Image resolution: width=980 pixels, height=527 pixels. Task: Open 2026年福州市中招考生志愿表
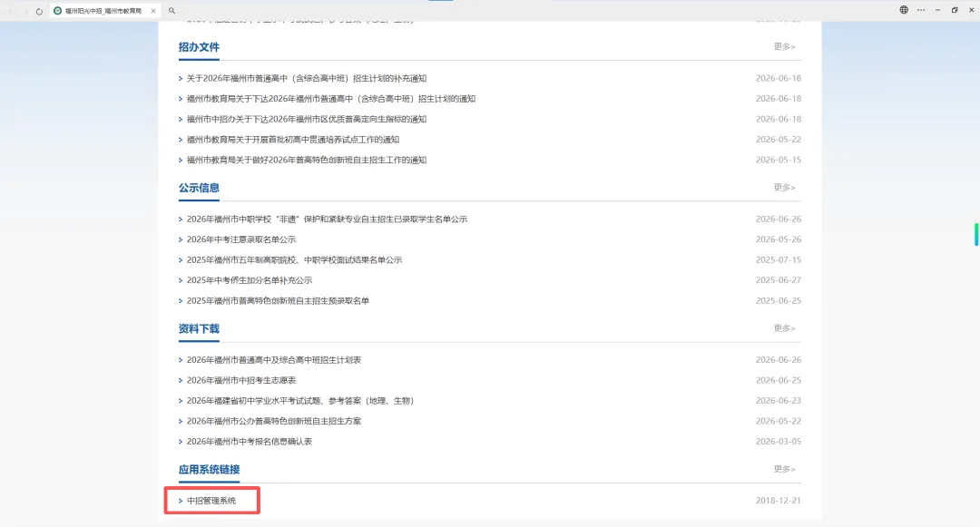point(241,380)
